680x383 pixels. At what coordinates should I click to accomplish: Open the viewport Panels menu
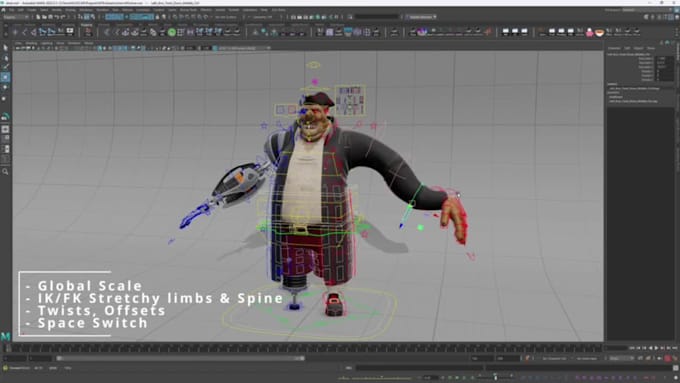point(88,43)
